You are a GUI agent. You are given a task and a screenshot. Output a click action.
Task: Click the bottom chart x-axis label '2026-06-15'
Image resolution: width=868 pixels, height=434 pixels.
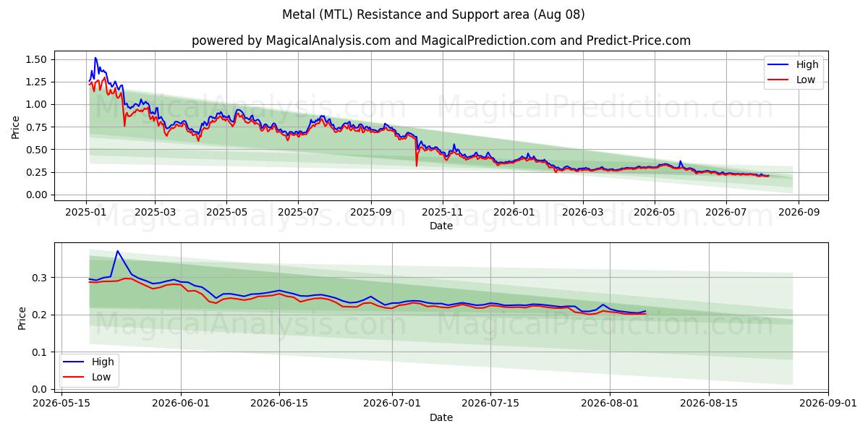(279, 404)
